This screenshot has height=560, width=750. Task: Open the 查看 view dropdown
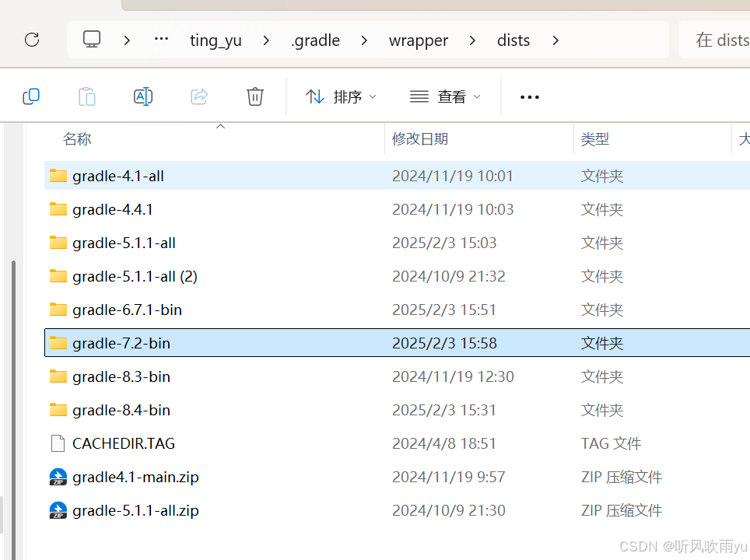[445, 97]
